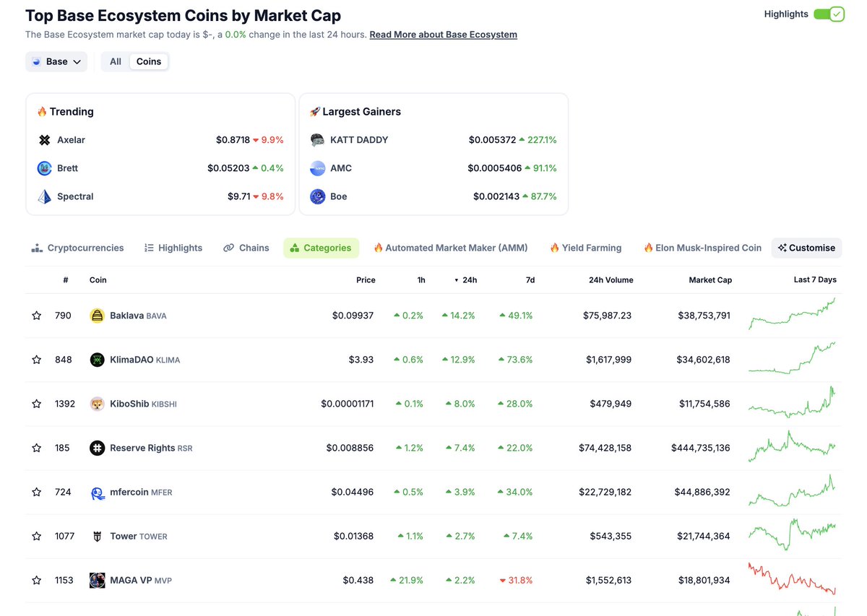Open Baklava's 7-day sparkline chart
This screenshot has height=616, width=867.
[793, 313]
